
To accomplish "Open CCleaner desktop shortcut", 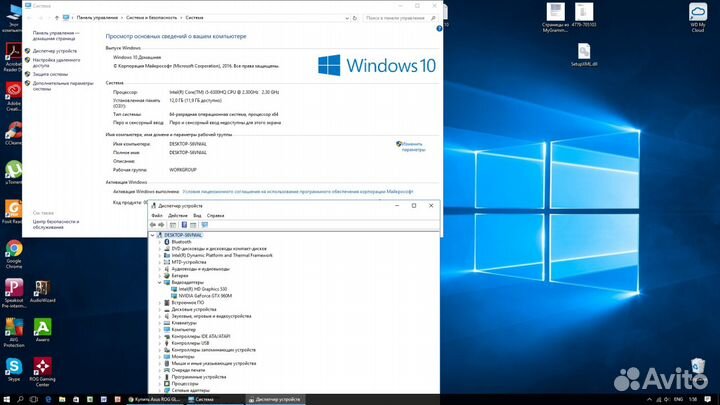I will [14, 130].
